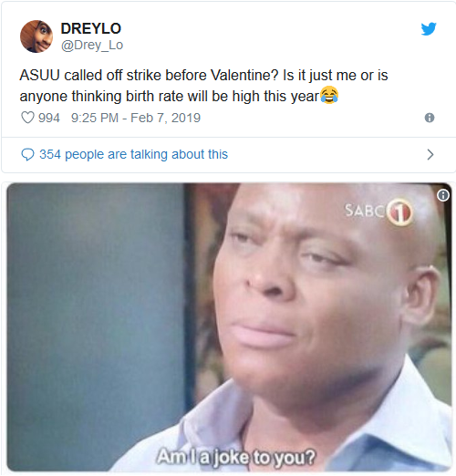Screen dimensions: 456x476
Task: Open "354 people are talking about this"
Action: tap(133, 154)
